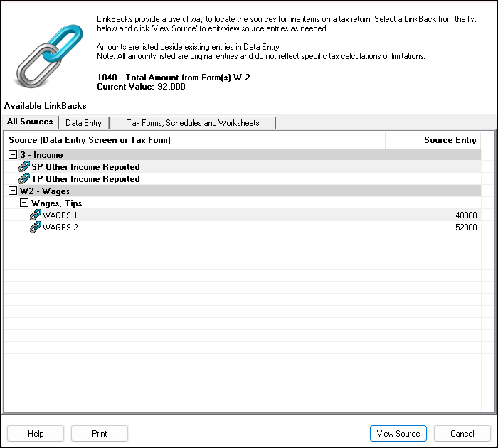Click the link icon beside WAGES 1
This screenshot has height=448, width=498.
[35, 215]
